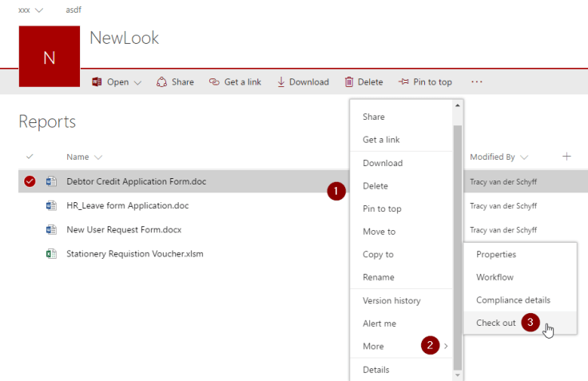Open HR_Leave form Application.doc file
The width and height of the screenshot is (588, 381).
pos(127,205)
